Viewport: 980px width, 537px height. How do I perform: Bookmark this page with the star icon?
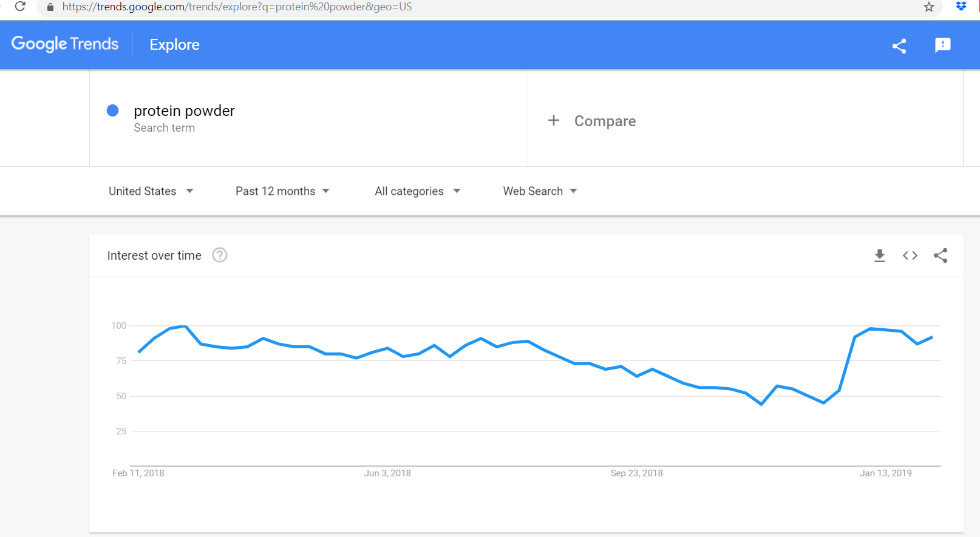928,7
